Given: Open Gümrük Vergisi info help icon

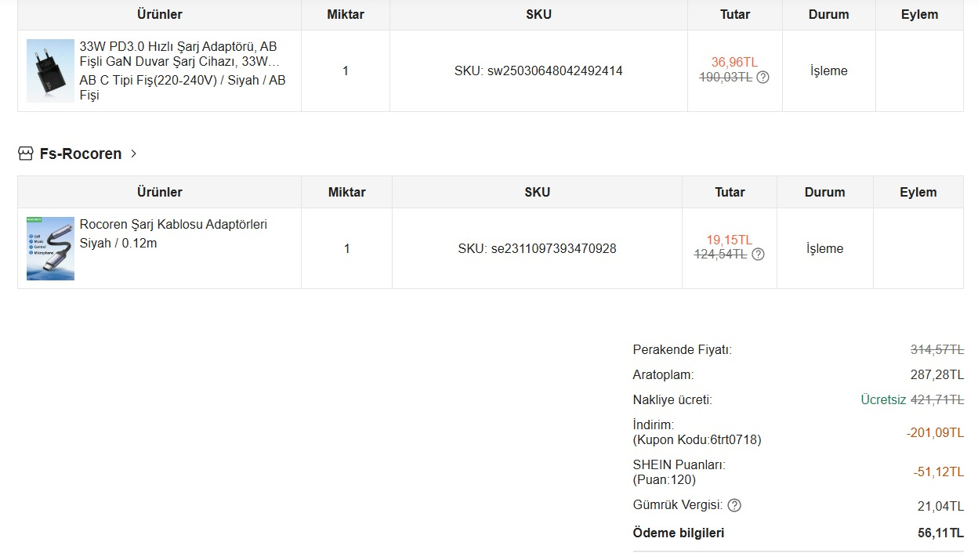Looking at the screenshot, I should click(734, 505).
